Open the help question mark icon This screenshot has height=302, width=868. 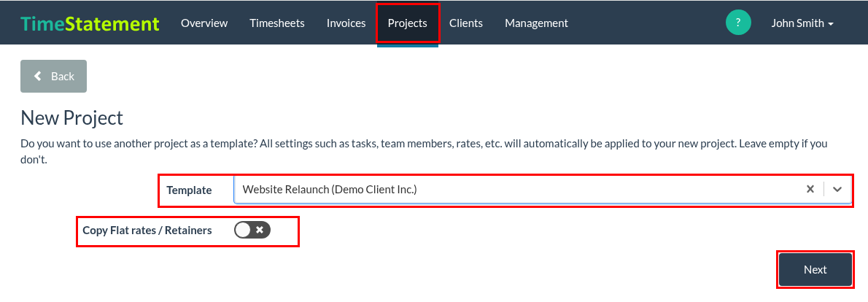click(738, 23)
